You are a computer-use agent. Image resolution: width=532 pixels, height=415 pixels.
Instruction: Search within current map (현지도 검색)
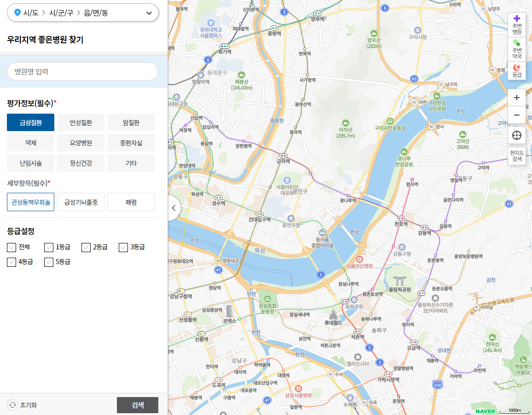pos(516,156)
